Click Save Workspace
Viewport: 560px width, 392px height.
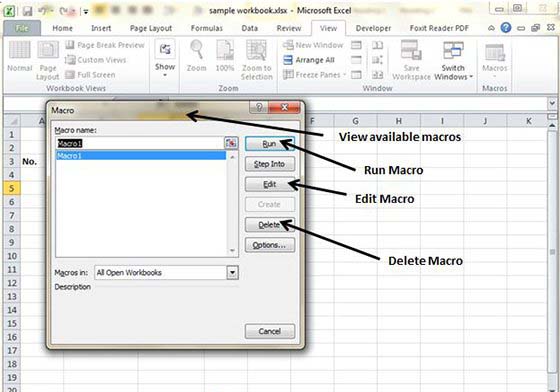tap(411, 60)
